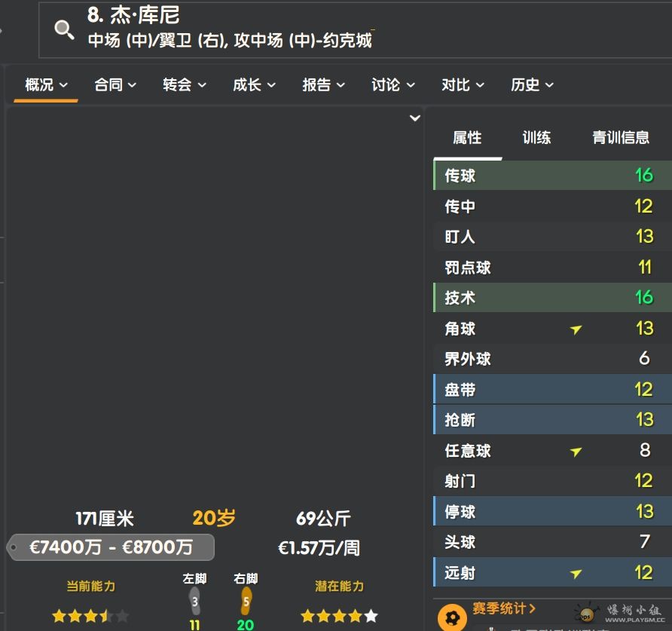Open the 报告 menu
Viewport: 672px width, 631px height.
(323, 85)
